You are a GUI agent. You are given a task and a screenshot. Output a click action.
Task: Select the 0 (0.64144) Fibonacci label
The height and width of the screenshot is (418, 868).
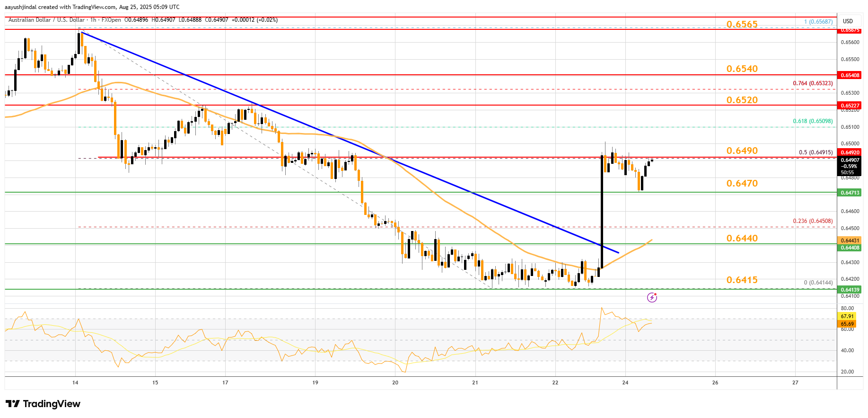(x=818, y=283)
